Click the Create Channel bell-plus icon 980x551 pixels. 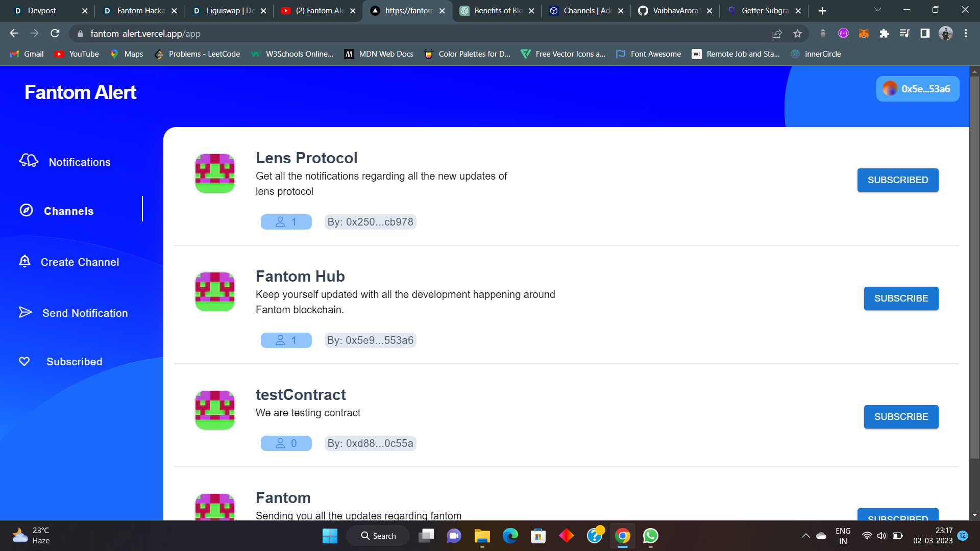pyautogui.click(x=24, y=261)
